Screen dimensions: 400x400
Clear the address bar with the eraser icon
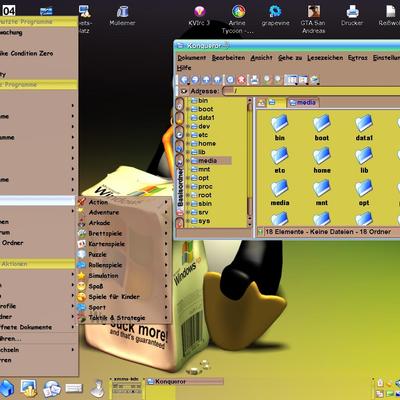(183, 91)
